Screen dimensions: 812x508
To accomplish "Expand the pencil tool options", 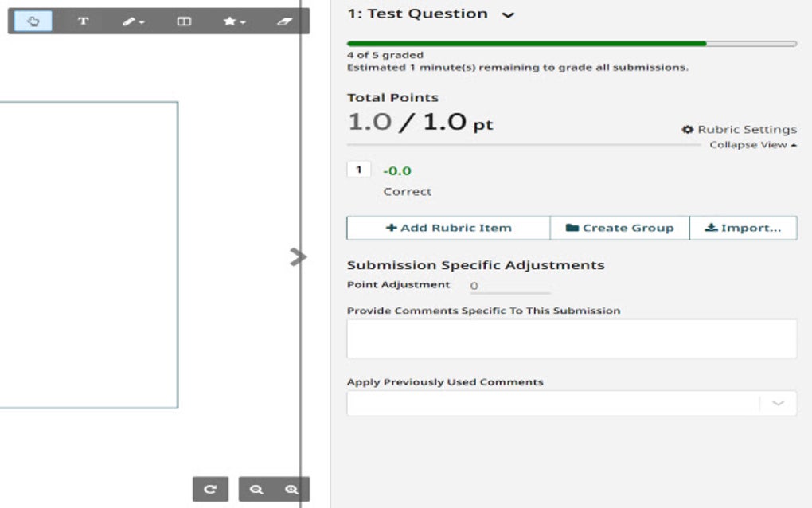I will [143, 21].
